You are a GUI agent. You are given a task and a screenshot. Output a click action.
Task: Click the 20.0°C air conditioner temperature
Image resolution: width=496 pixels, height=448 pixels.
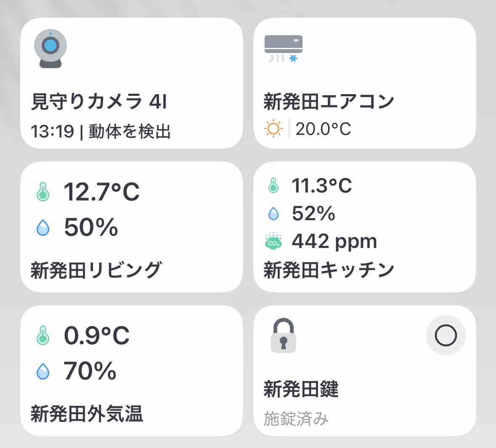click(x=323, y=129)
